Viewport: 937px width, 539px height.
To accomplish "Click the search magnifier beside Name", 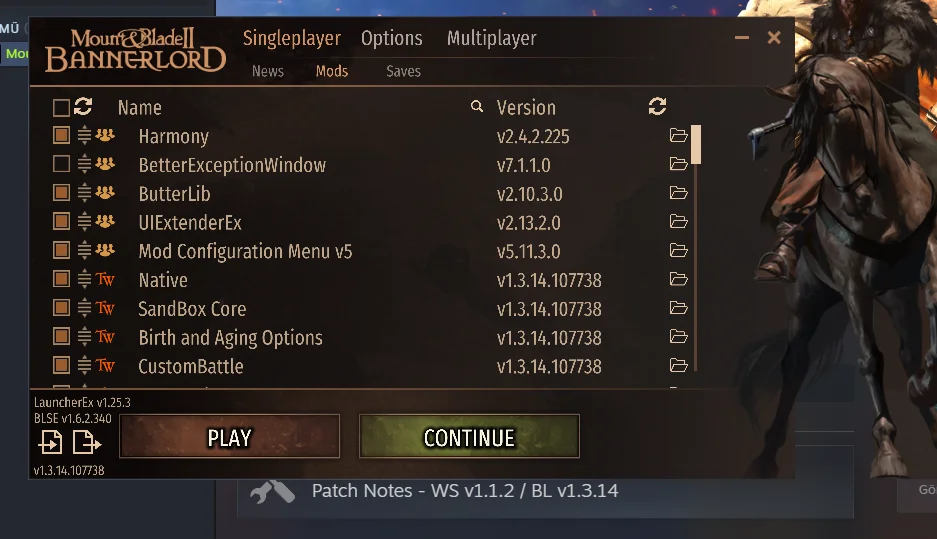I will point(476,106).
